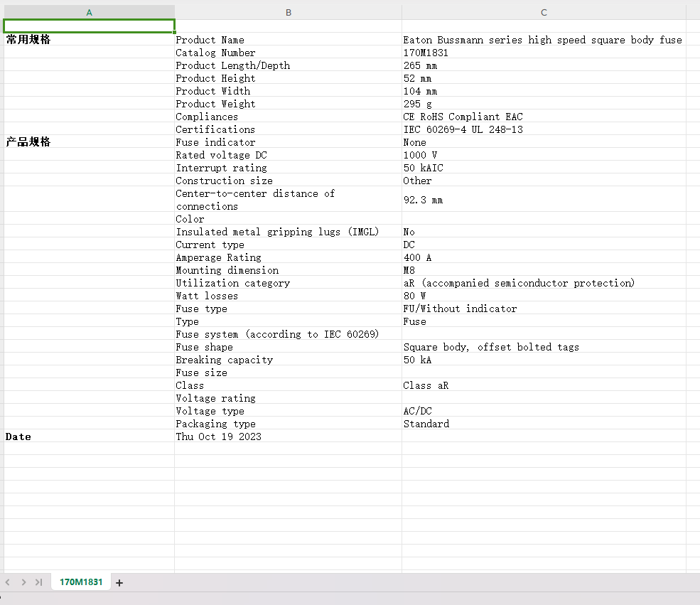Click the 'Certifications' cell

pyautogui.click(x=289, y=129)
